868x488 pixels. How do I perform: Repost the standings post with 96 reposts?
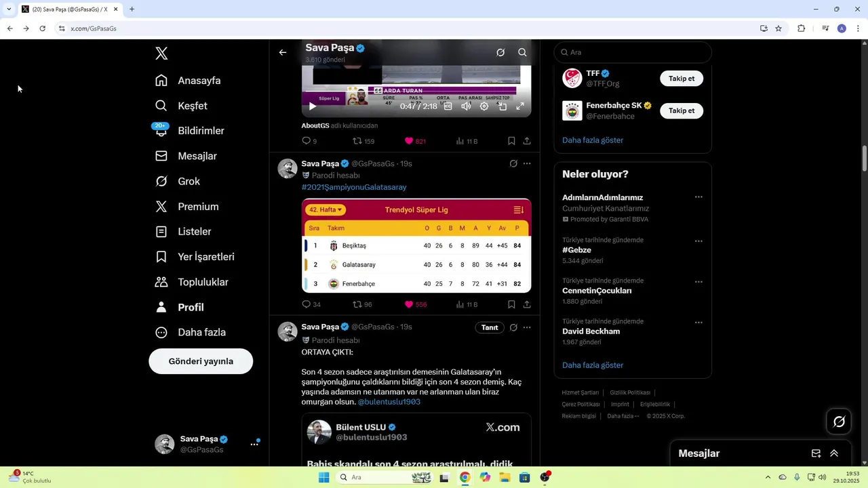(362, 304)
